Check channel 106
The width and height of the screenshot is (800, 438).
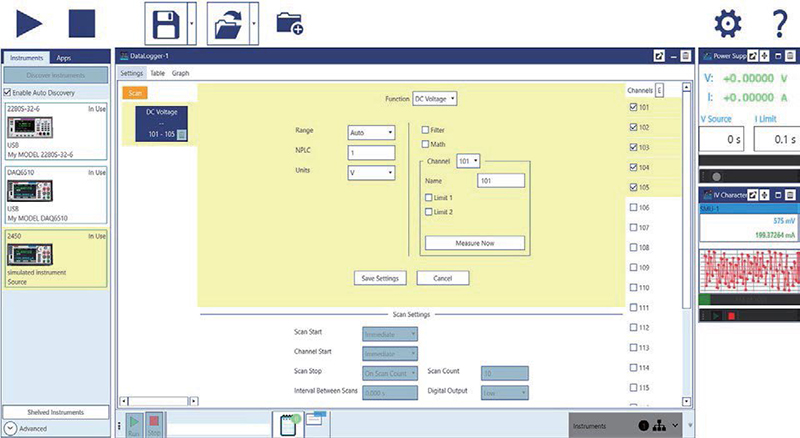633,207
